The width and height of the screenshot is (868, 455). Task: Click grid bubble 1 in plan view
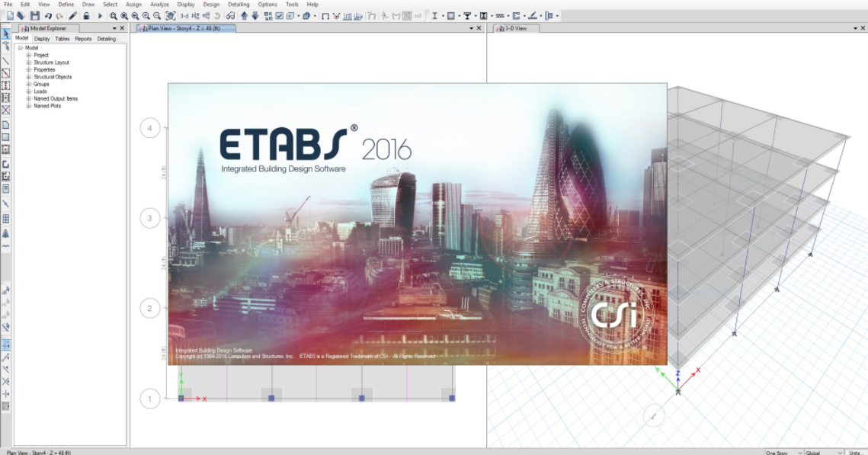coord(149,399)
